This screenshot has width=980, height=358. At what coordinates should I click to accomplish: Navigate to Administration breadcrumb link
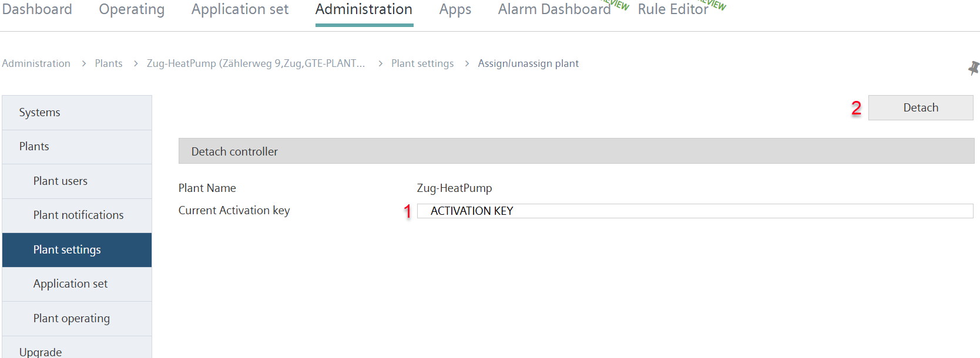pyautogui.click(x=36, y=63)
